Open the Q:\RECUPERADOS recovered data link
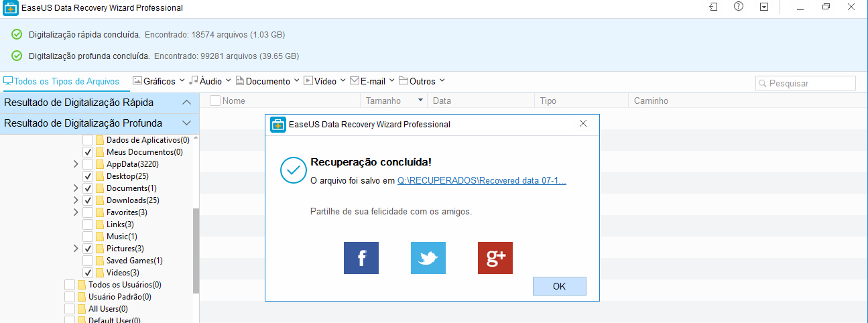This screenshot has height=323, width=868. pos(482,180)
